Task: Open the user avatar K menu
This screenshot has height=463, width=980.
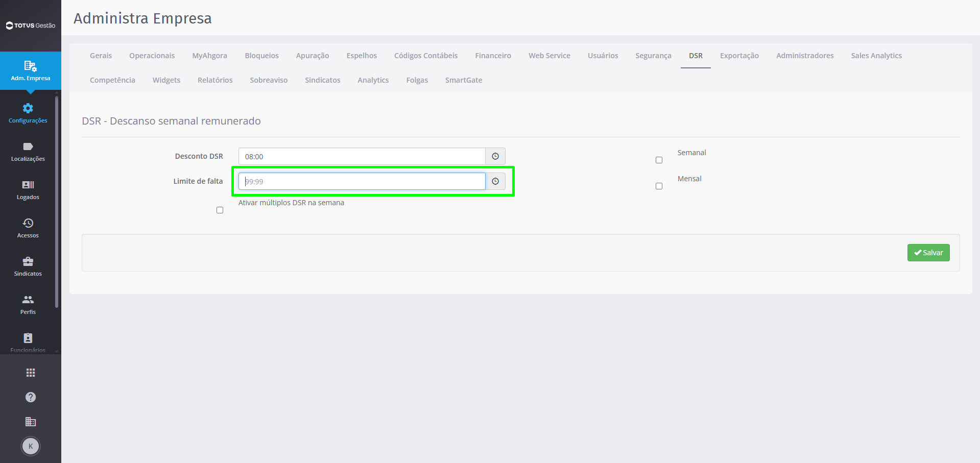Action: pos(31,446)
